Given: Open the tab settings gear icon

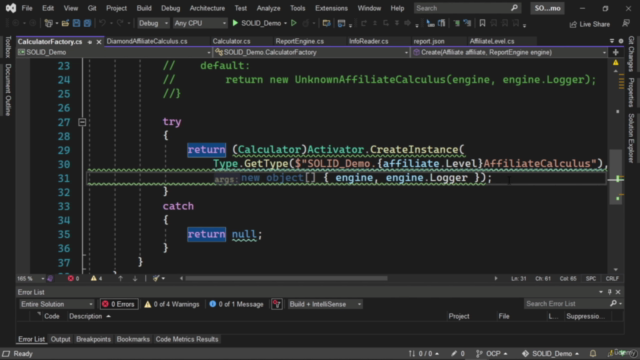Looking at the screenshot, I should [621, 41].
